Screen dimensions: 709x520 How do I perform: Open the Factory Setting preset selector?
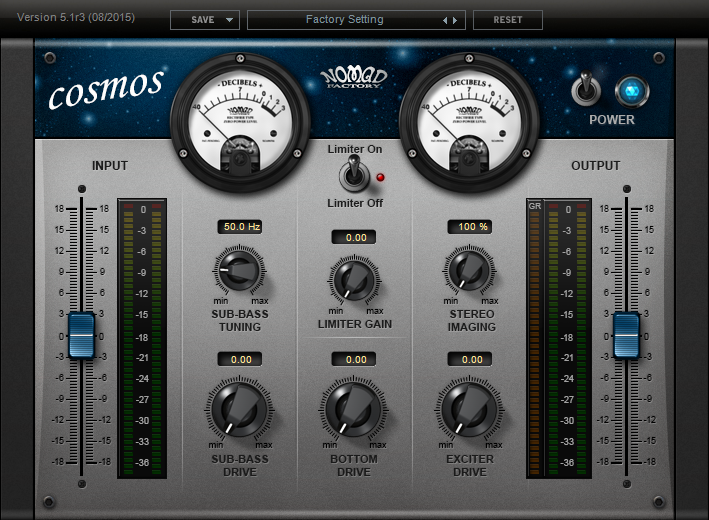356,20
